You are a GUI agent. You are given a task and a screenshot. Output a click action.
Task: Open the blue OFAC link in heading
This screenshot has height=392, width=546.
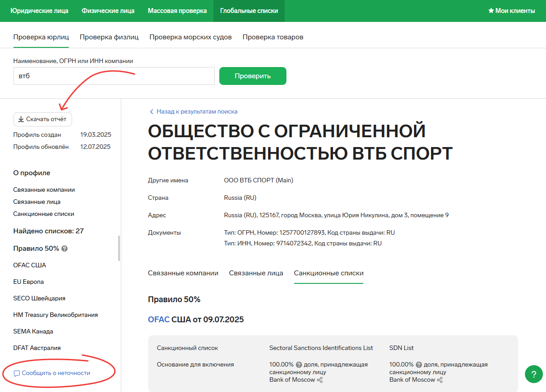click(x=159, y=320)
